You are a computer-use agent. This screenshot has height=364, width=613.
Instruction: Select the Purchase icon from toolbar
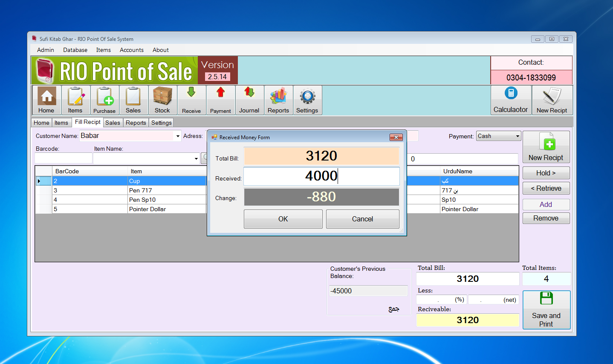point(104,100)
